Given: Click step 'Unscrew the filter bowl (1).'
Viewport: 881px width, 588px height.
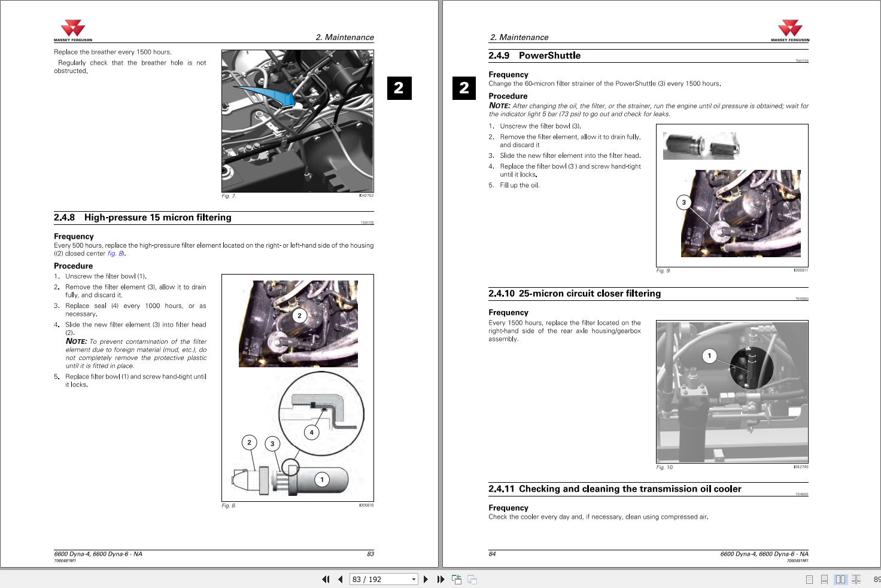Looking at the screenshot, I should [106, 276].
